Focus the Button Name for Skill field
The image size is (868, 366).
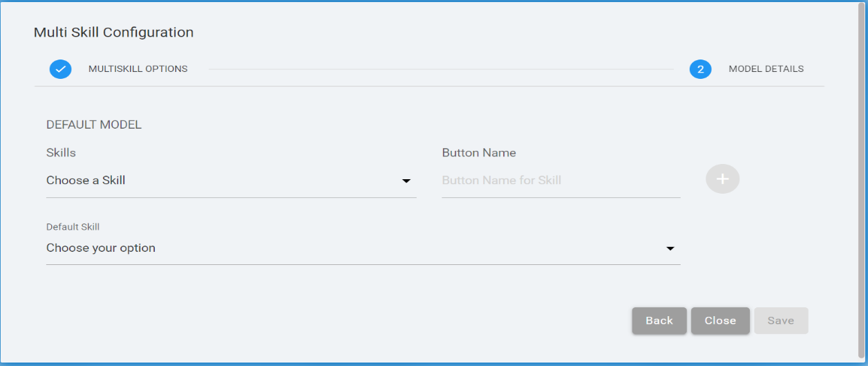click(560, 181)
